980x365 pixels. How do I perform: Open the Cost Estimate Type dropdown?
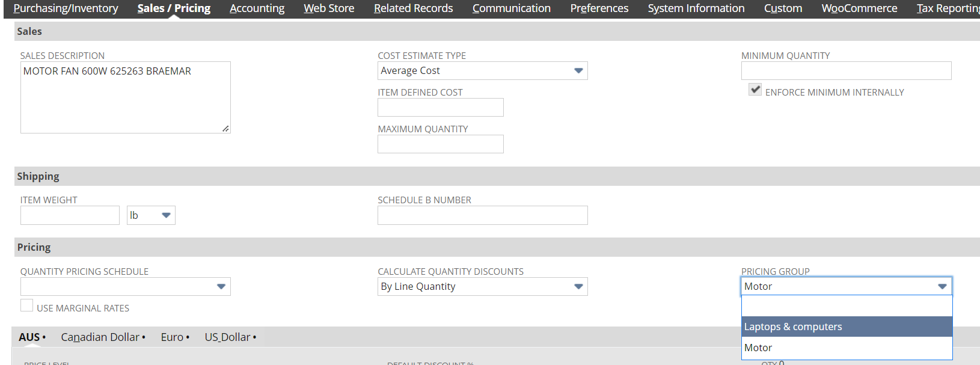(483, 71)
